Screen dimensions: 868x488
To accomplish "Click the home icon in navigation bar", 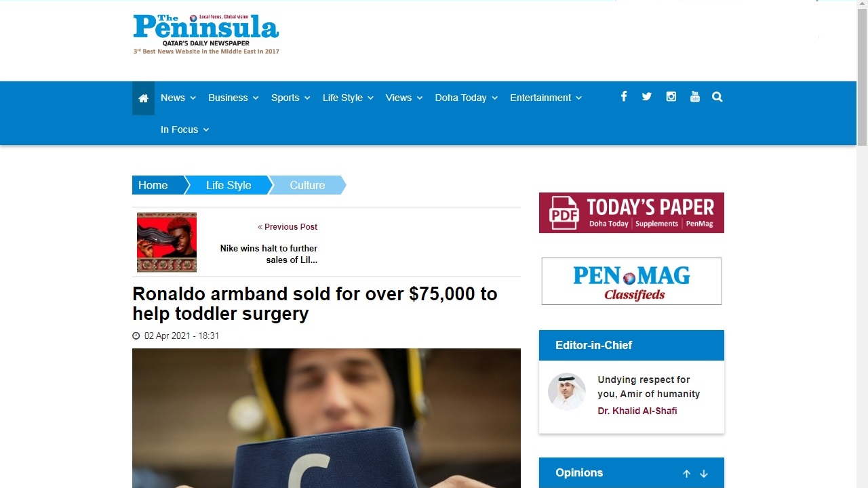I will coord(143,98).
